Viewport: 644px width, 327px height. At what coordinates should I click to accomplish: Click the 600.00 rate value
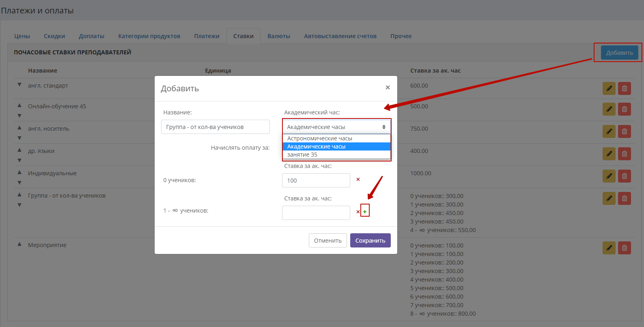tap(419, 86)
